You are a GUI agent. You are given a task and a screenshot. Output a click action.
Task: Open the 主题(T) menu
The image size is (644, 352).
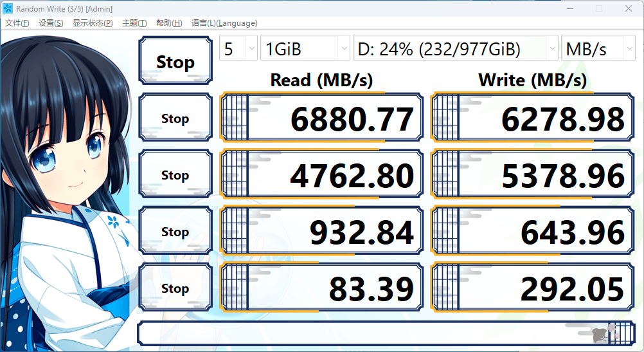point(134,23)
